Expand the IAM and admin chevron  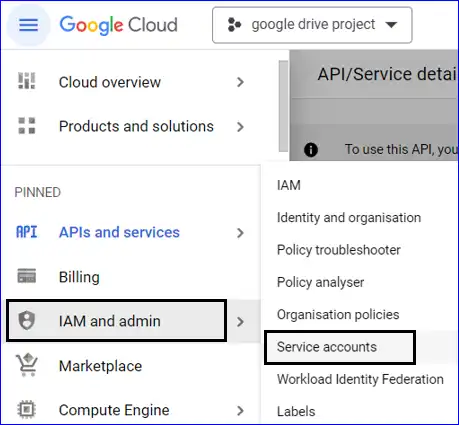[x=240, y=322]
